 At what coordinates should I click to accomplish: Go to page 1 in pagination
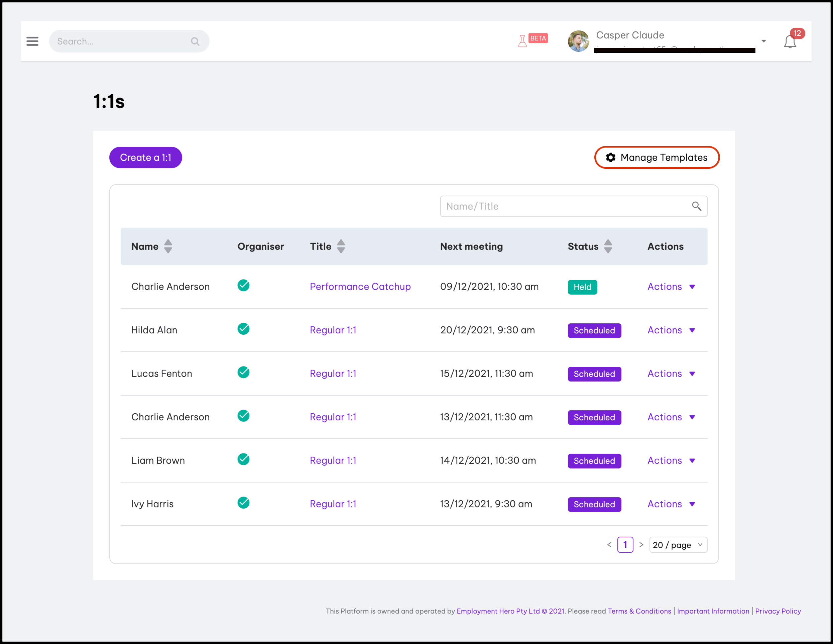coord(625,545)
